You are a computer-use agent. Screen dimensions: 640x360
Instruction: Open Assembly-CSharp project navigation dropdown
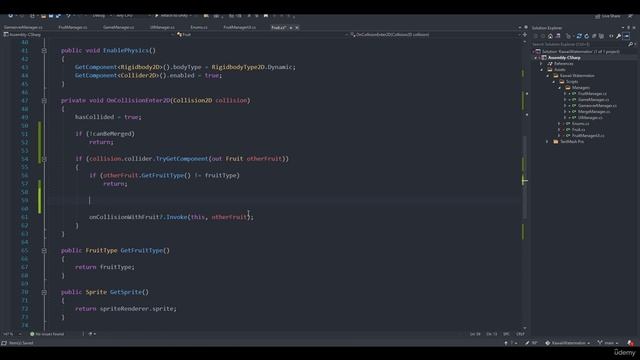pyautogui.click(x=88, y=35)
